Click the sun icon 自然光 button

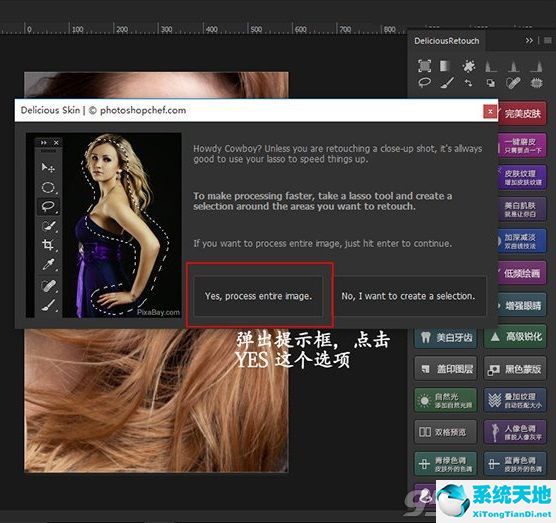tap(446, 401)
